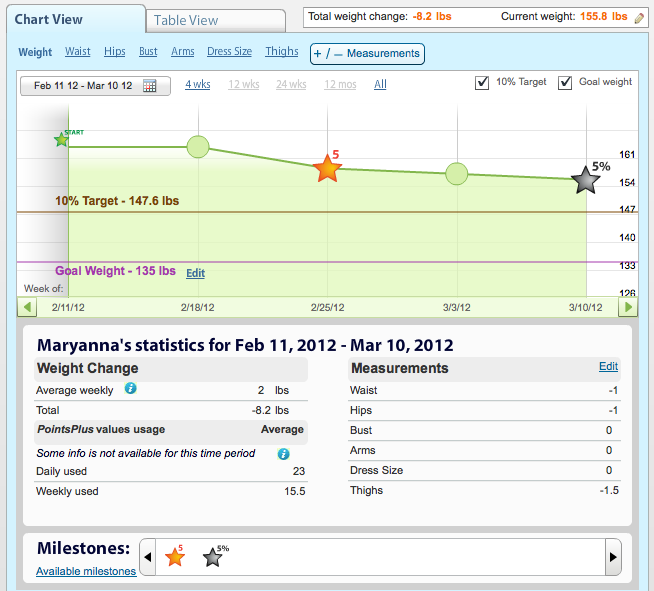This screenshot has width=654, height=591.
Task: Click the date range field Feb 11 - Mar 10
Action: [87, 86]
